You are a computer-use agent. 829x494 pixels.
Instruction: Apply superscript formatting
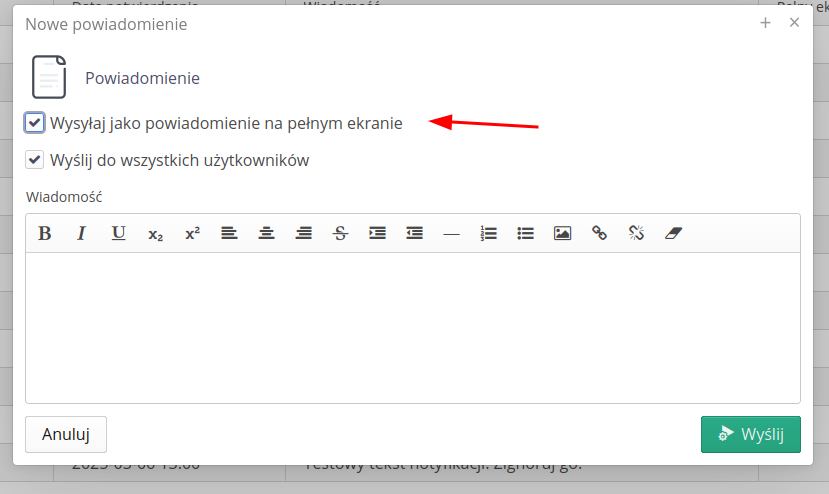193,233
